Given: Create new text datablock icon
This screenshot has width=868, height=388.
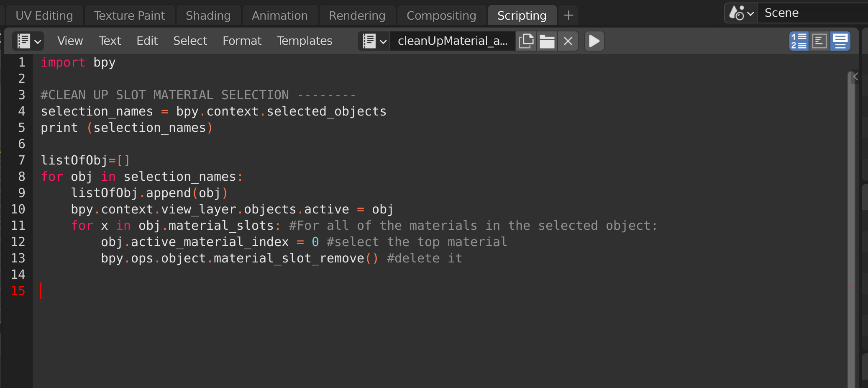Looking at the screenshot, I should [x=526, y=41].
